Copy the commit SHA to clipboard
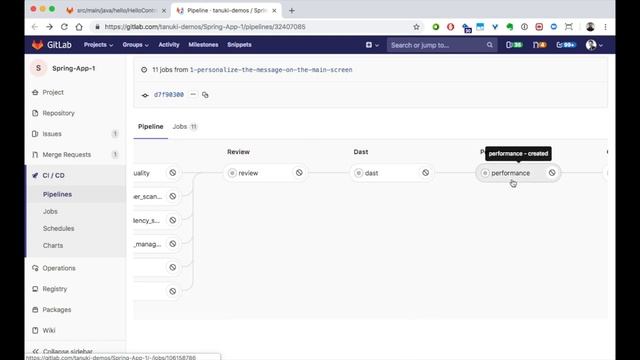The image size is (640, 360). pyautogui.click(x=205, y=95)
